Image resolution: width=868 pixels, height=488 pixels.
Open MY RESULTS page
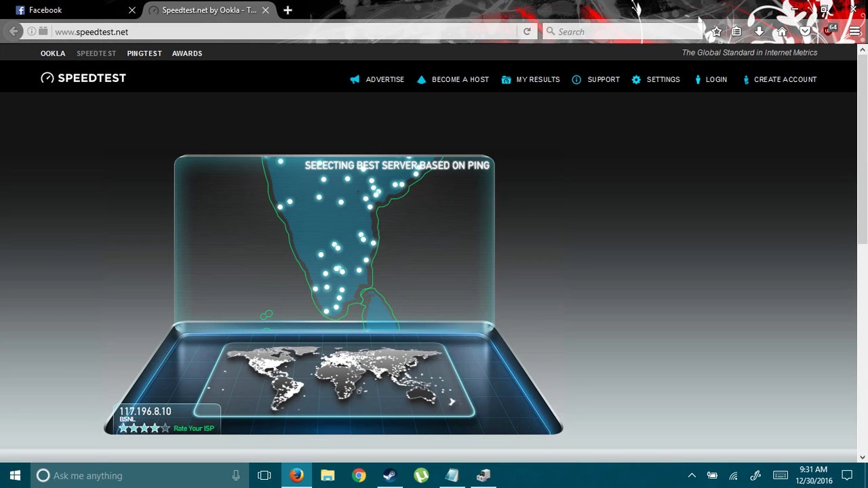click(x=538, y=79)
